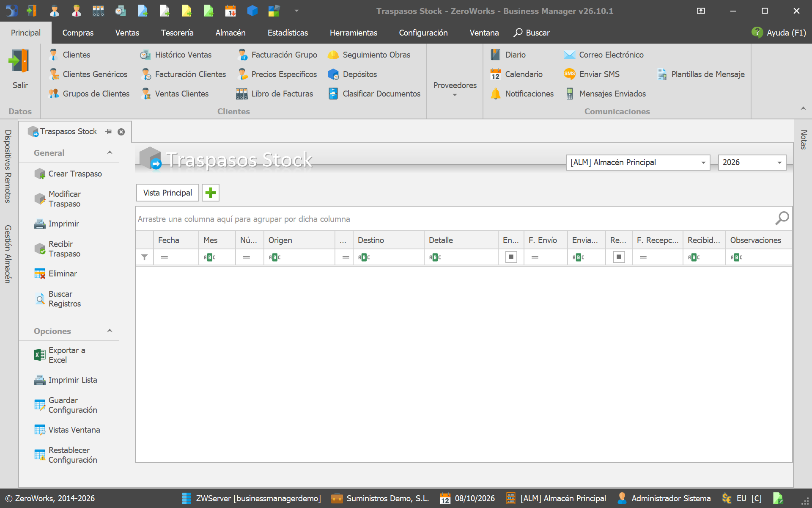This screenshot has height=508, width=812.
Task: Open Calendario from Comunicaciones group
Action: coord(516,74)
